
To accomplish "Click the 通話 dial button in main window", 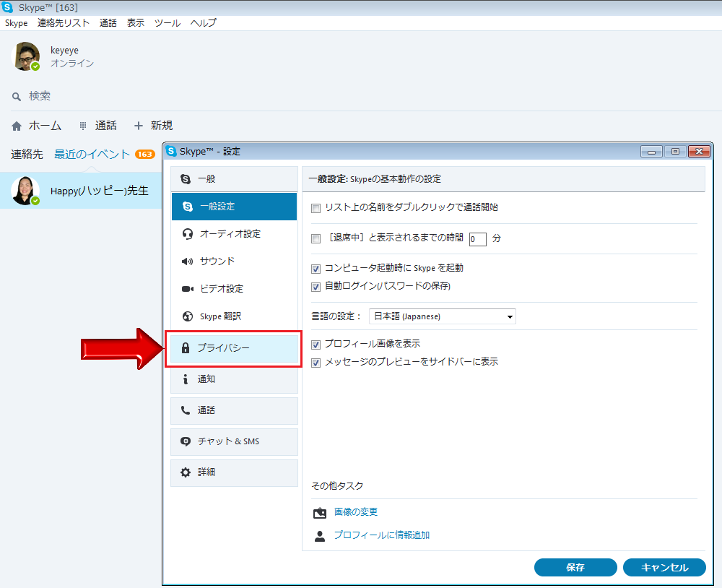I will point(98,126).
